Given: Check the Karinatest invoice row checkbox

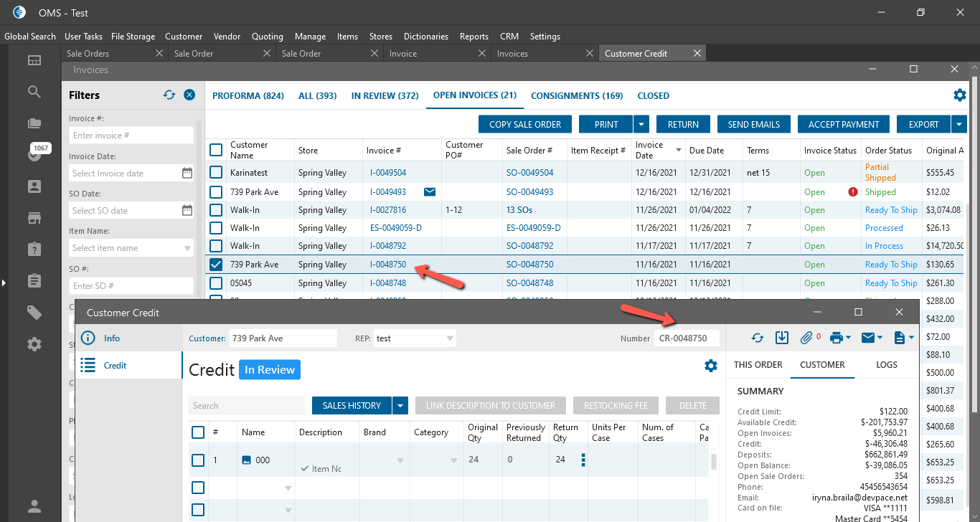Looking at the screenshot, I should [x=216, y=173].
